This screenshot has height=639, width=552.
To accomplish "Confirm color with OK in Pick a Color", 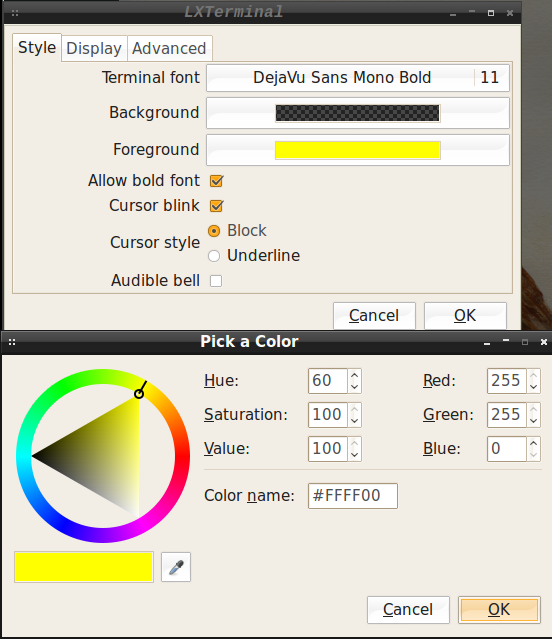I will [x=499, y=610].
